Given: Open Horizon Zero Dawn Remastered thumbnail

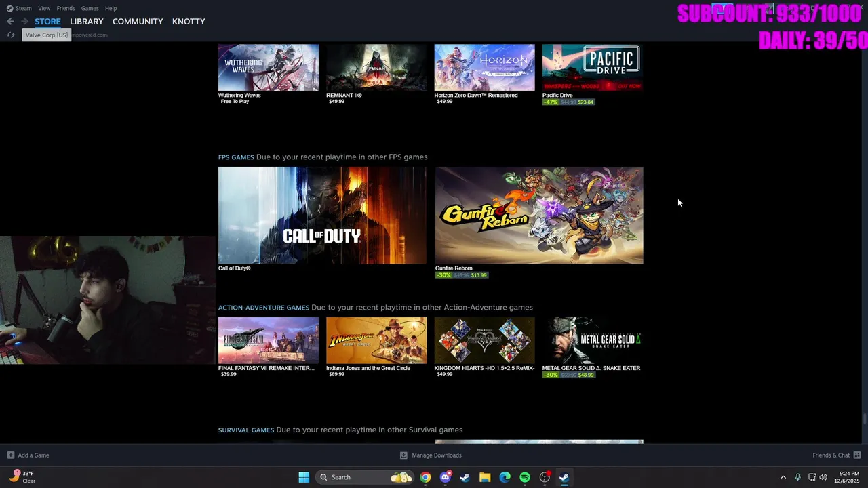Looking at the screenshot, I should point(484,67).
